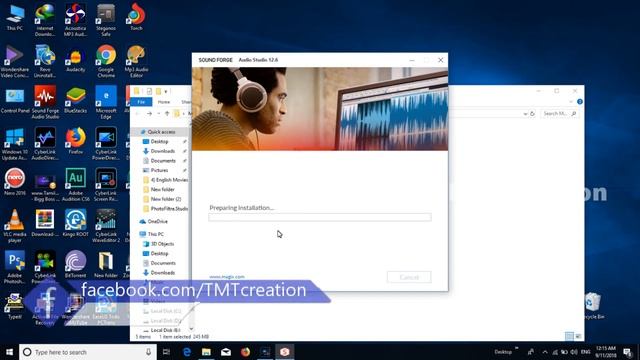Image resolution: width=640 pixels, height=360 pixels.
Task: Open Nero 2016 desktop icon
Action: 15,182
